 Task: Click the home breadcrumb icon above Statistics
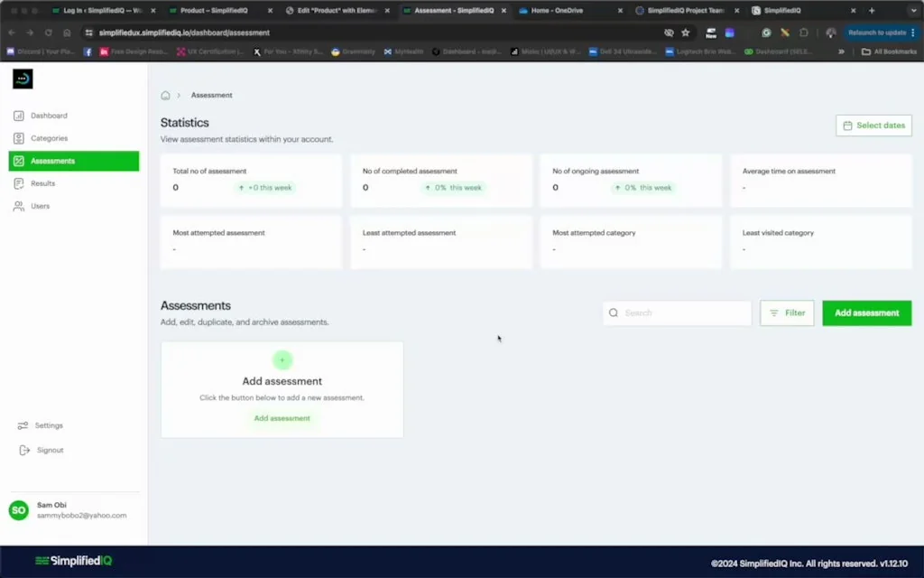[x=166, y=95]
